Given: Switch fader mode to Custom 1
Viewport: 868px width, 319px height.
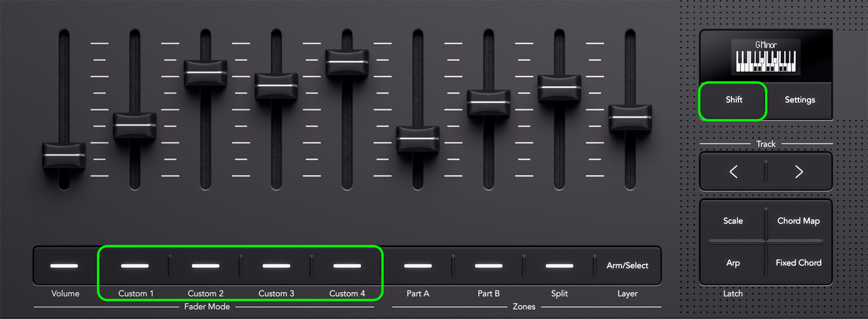Looking at the screenshot, I should [135, 265].
